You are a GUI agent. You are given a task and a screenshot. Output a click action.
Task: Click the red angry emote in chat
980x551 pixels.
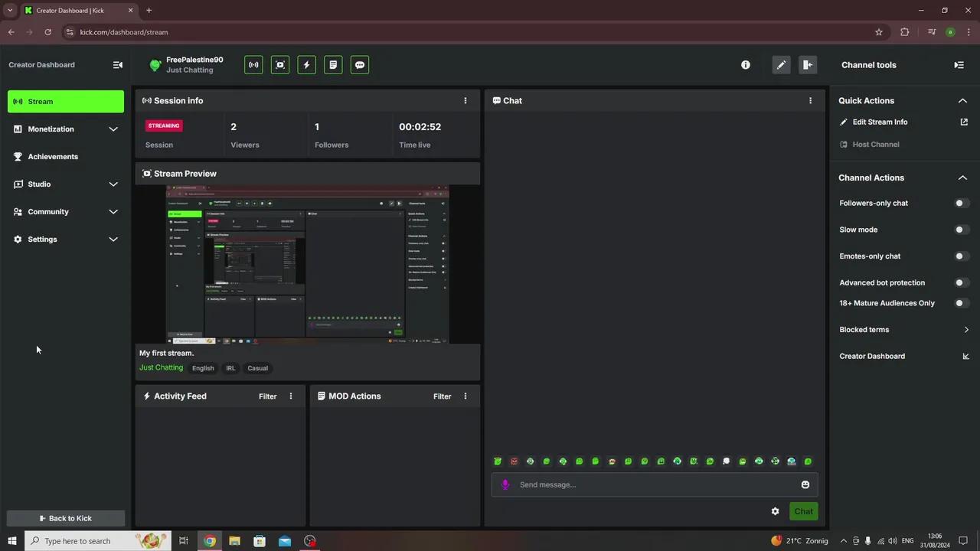click(514, 461)
